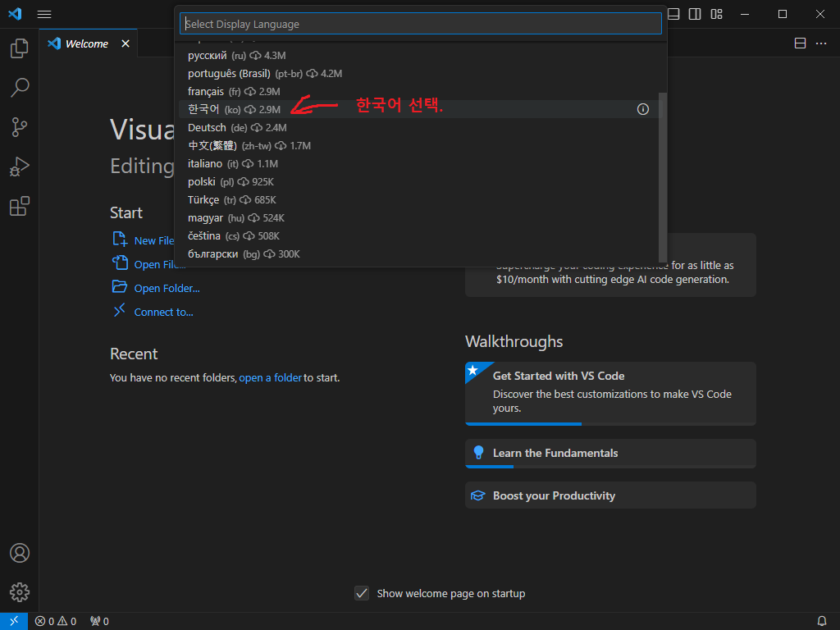Open Customize Layout button
Image resolution: width=840 pixels, height=630 pixels.
[717, 14]
